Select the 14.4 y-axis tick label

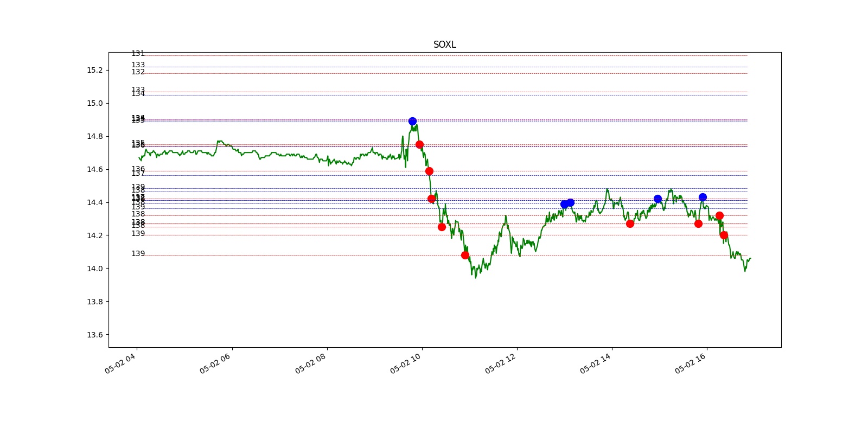tap(94, 203)
